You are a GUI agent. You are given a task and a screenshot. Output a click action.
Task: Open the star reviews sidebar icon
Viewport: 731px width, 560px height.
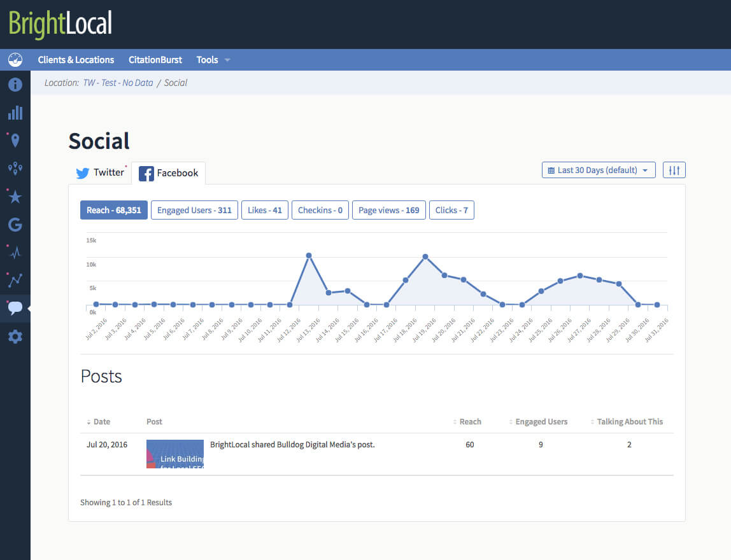point(15,197)
